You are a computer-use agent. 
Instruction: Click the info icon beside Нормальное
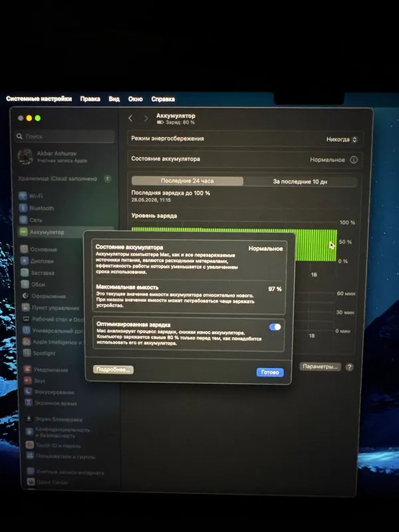pyautogui.click(x=354, y=160)
